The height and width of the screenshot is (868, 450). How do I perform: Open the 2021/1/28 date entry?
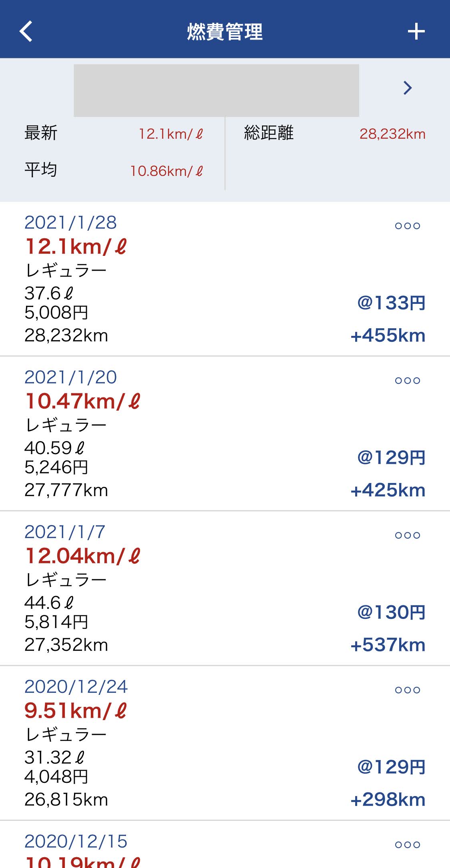click(70, 223)
